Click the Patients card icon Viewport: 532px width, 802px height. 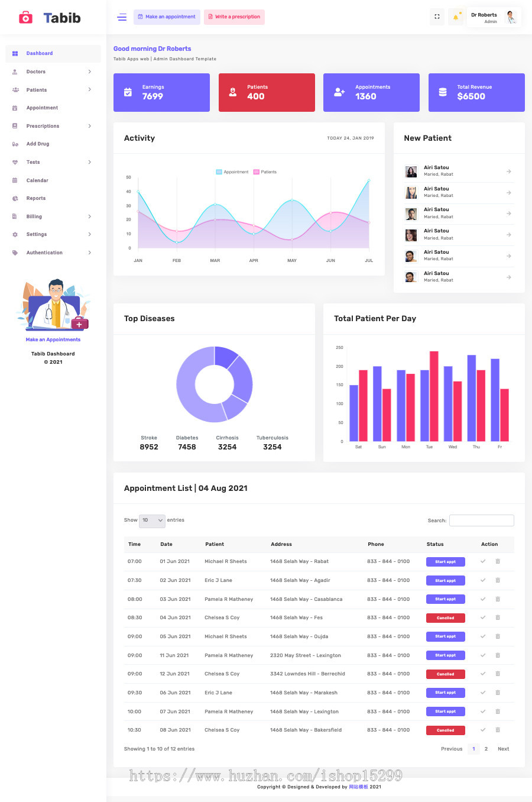233,92
